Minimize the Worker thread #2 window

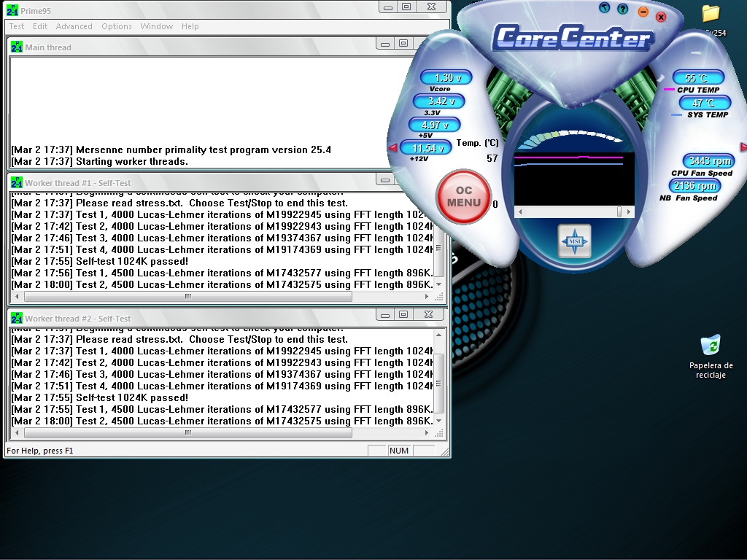coord(385,315)
